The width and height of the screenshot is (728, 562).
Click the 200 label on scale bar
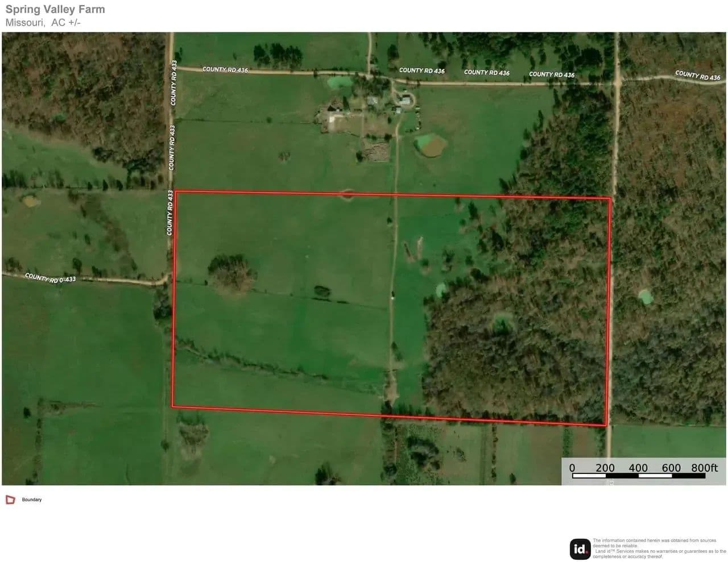click(x=605, y=468)
